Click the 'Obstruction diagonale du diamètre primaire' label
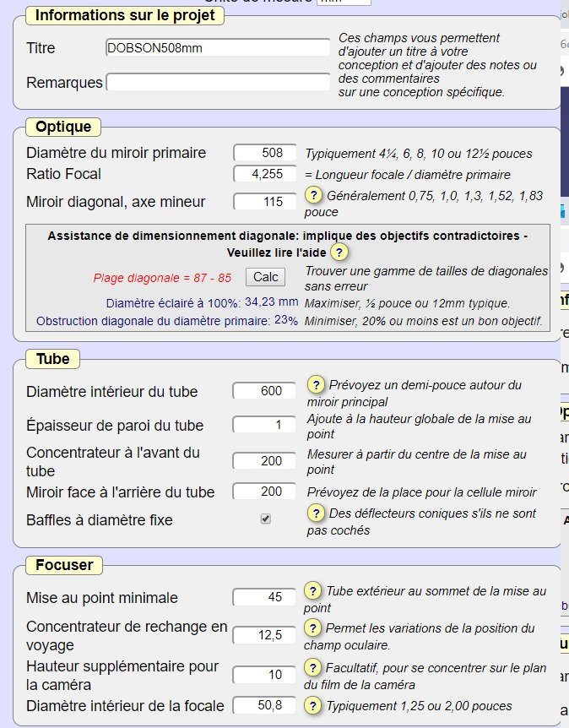 [x=153, y=321]
